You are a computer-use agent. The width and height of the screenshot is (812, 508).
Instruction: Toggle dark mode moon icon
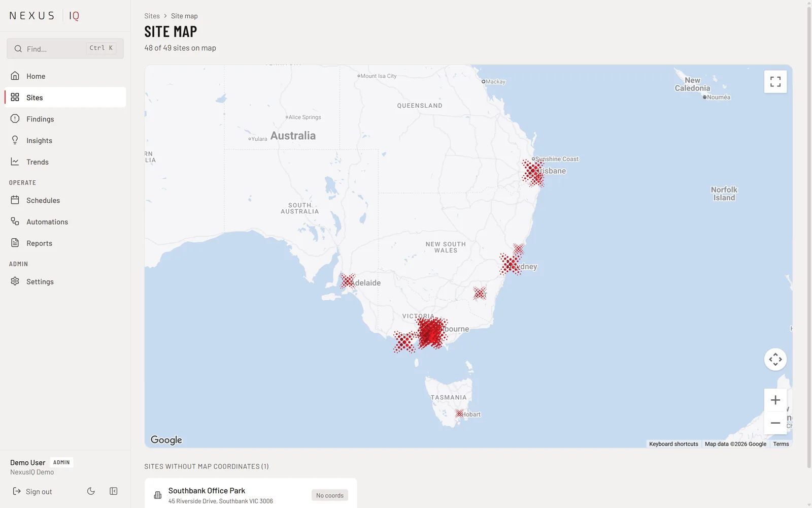(x=91, y=491)
